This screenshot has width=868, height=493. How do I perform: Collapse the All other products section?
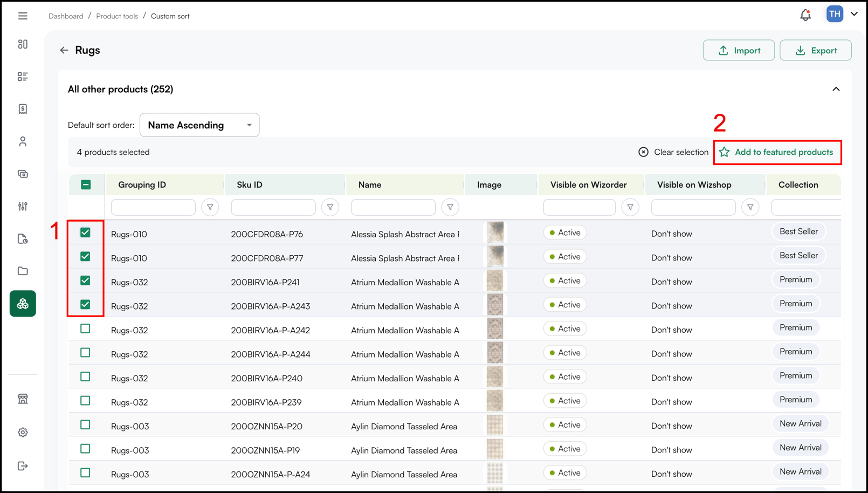tap(836, 89)
